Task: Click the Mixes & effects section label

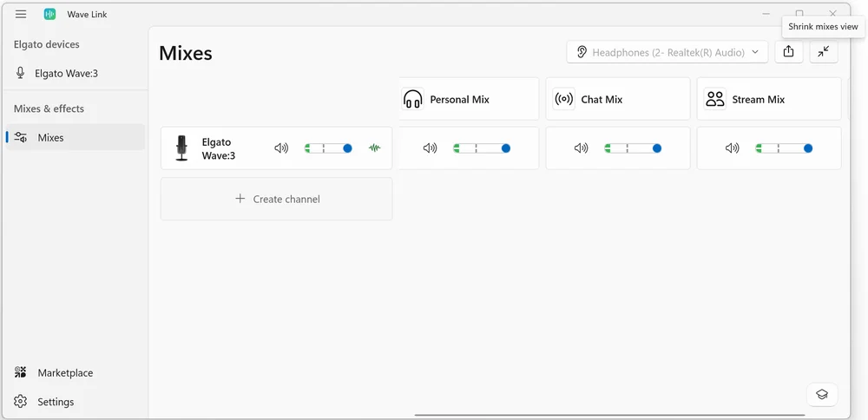Action: [x=49, y=108]
